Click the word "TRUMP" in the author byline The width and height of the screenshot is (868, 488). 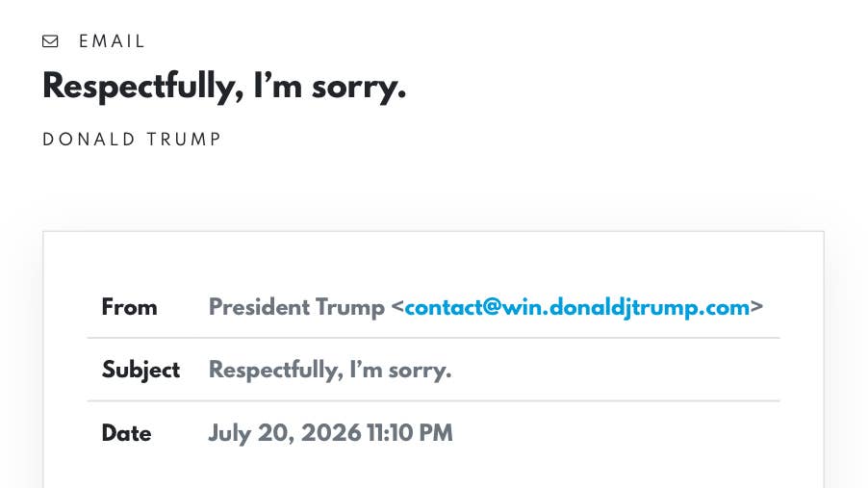pyautogui.click(x=185, y=139)
